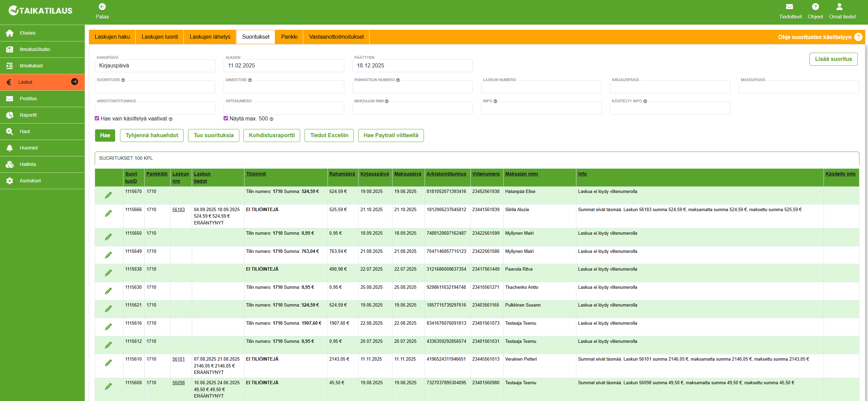The height and width of the screenshot is (401, 868).
Task: Click Laskut sidebar arrow icon
Action: click(75, 82)
